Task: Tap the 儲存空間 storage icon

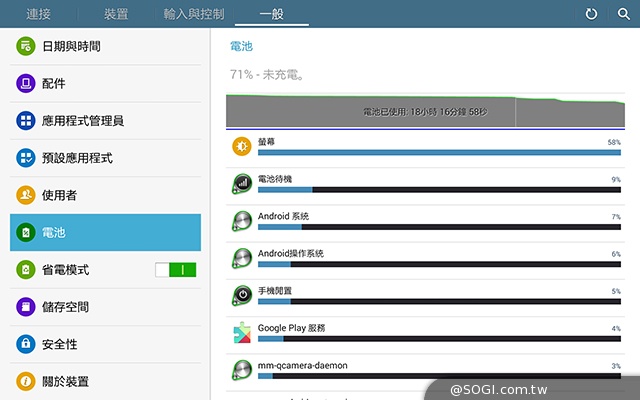Action: pyautogui.click(x=26, y=307)
